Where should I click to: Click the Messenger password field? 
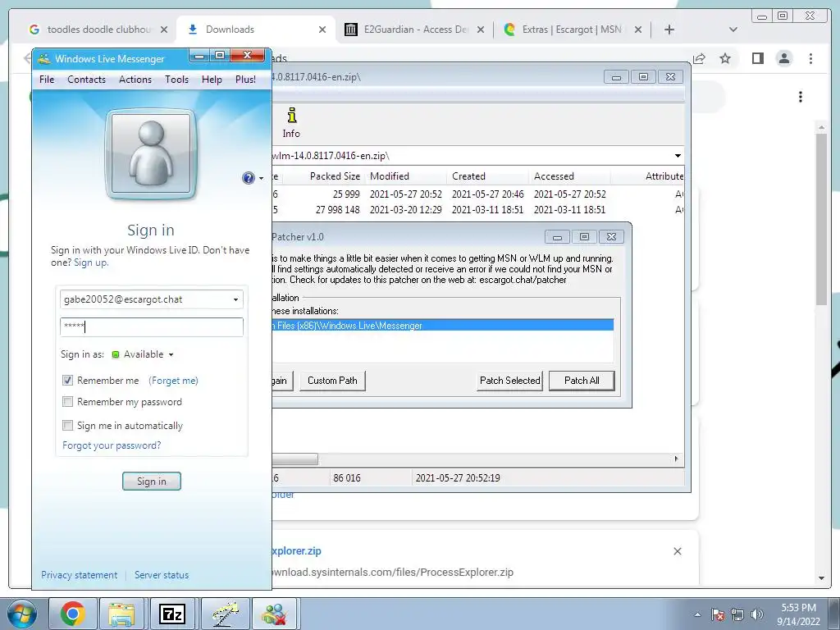[x=152, y=326]
